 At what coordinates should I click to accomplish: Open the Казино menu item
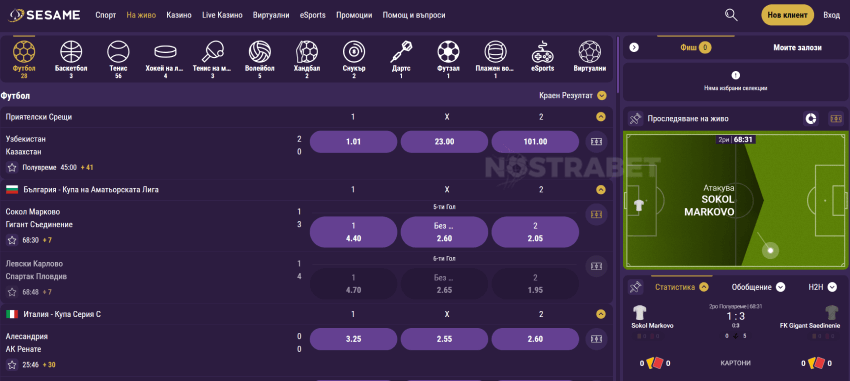179,15
